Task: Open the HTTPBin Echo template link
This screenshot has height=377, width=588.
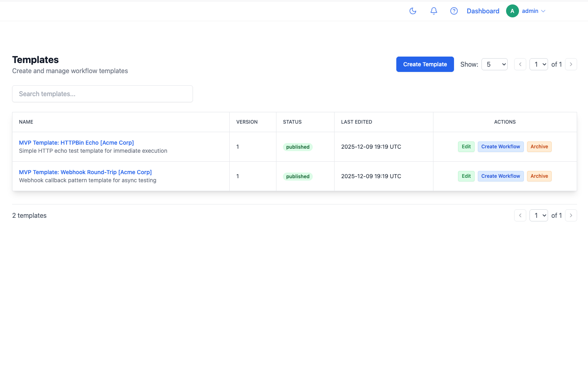Action: click(x=76, y=143)
